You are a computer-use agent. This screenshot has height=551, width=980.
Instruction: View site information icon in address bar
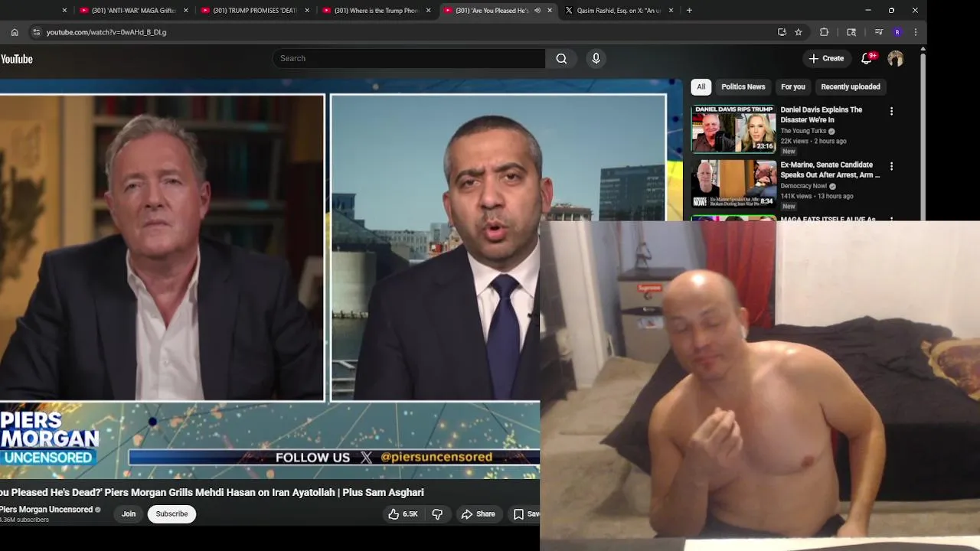[x=36, y=32]
